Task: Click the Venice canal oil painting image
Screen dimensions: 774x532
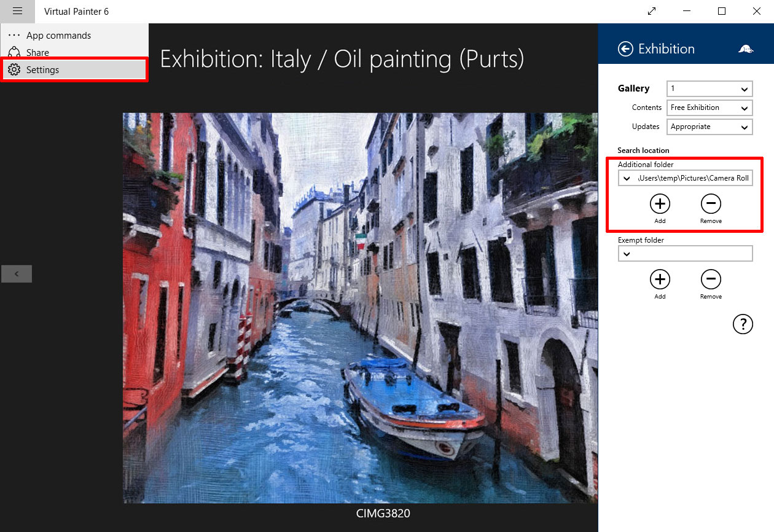Action: pyautogui.click(x=360, y=308)
